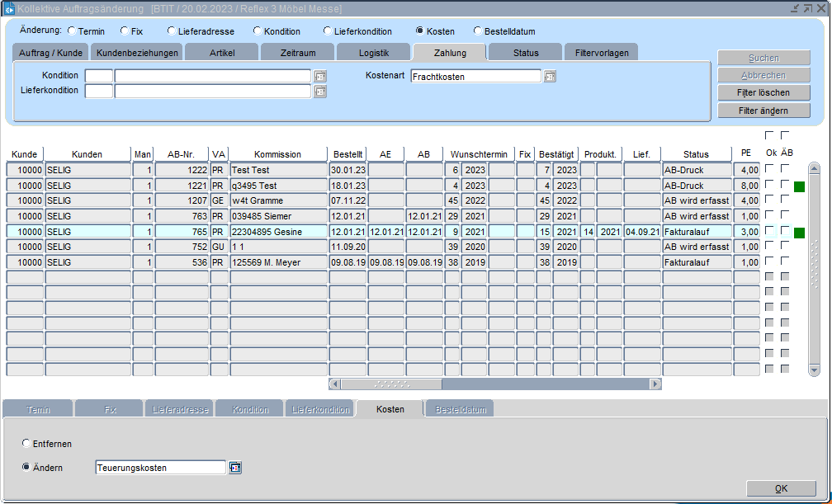Select Bestelldatum radio button

[x=478, y=31]
